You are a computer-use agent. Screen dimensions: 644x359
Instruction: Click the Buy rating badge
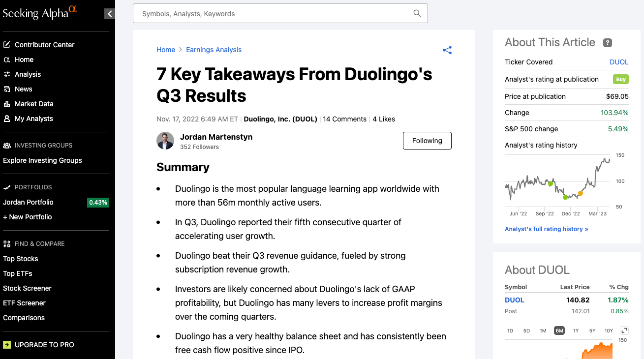coord(621,79)
